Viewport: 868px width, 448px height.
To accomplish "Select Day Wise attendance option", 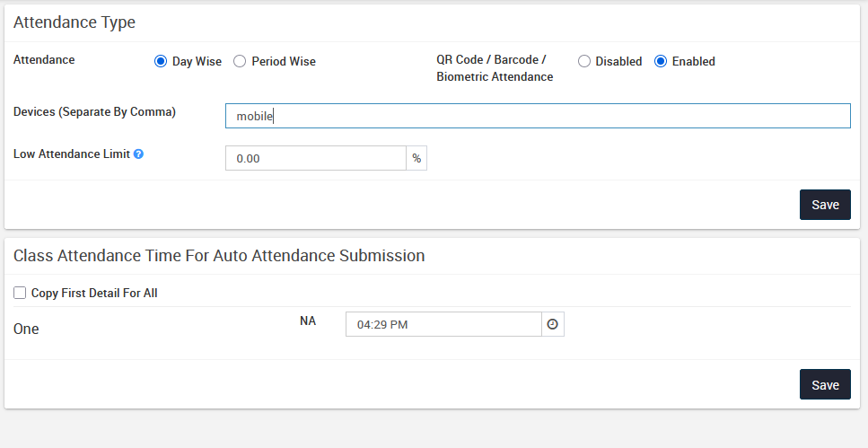I will [161, 62].
